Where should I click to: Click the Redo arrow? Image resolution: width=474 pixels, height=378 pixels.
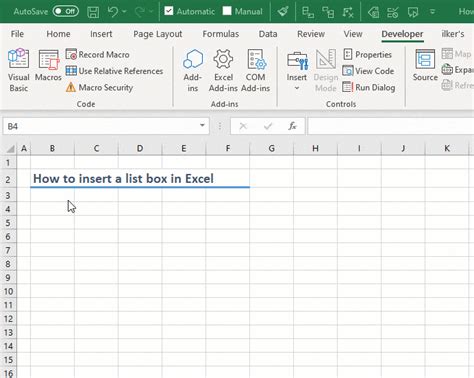coord(139,12)
